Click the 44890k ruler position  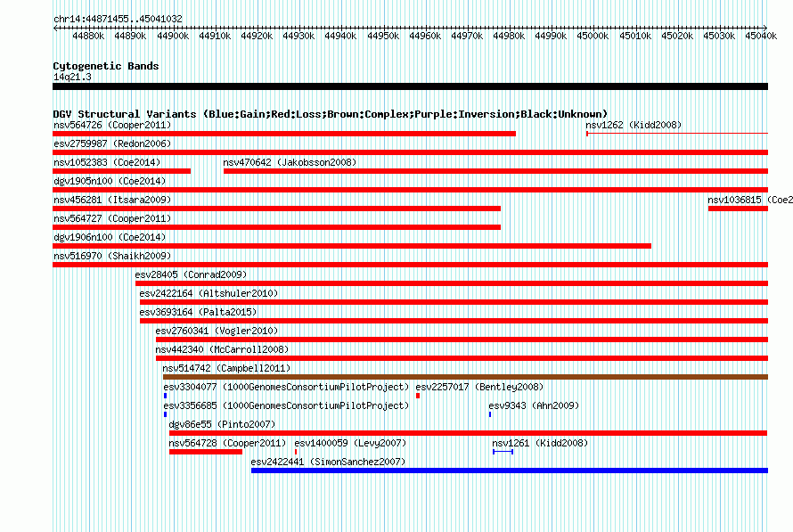click(130, 36)
